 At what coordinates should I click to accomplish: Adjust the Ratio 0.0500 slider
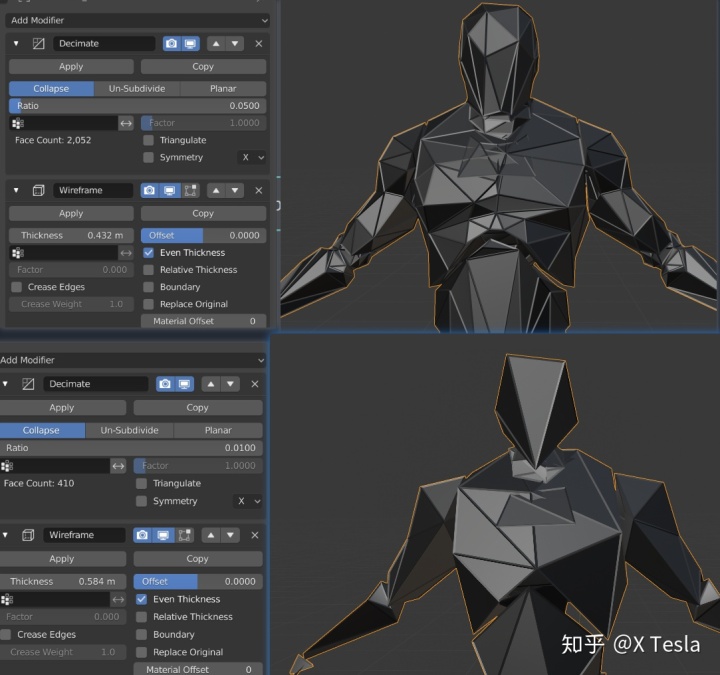[138, 106]
